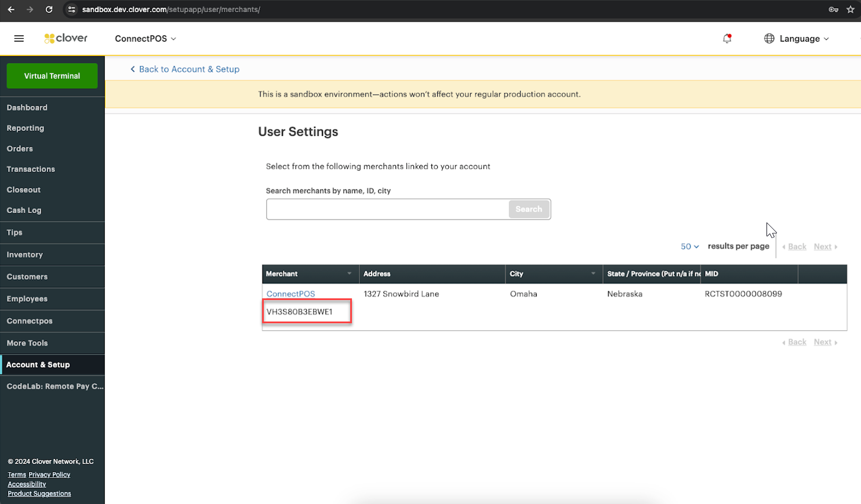Open the Privacy Policy link

coord(49,474)
